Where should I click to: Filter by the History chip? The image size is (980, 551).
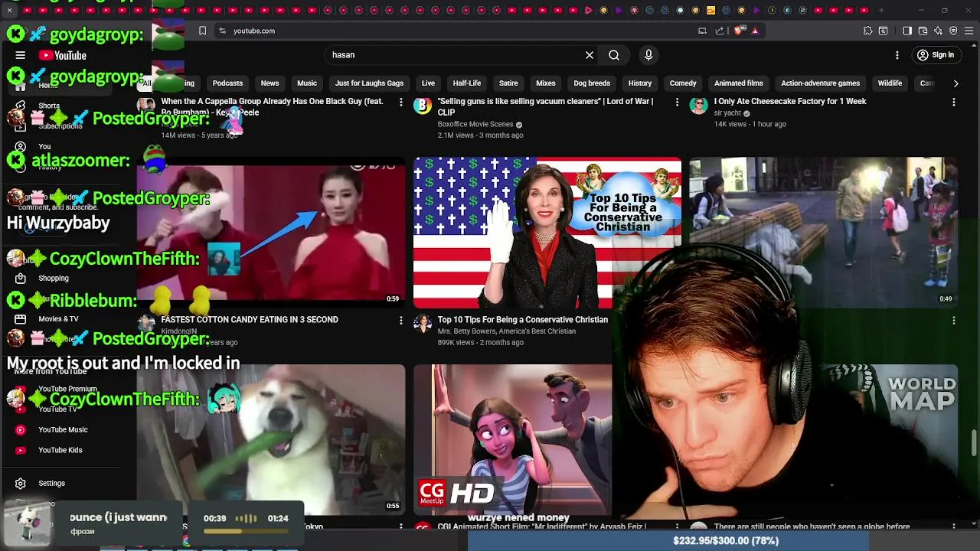(640, 83)
